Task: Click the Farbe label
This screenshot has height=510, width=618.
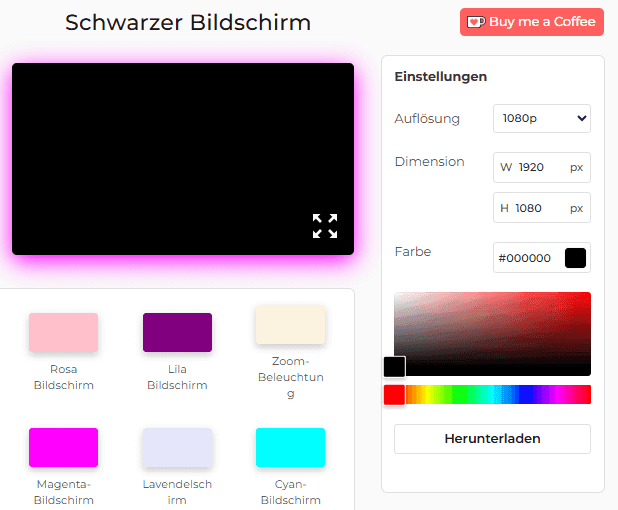Action: [x=413, y=251]
